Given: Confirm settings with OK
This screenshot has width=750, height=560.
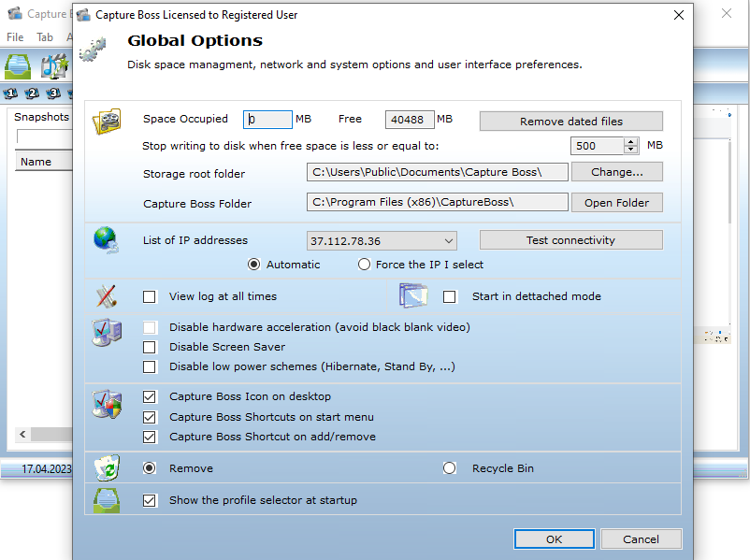Looking at the screenshot, I should [555, 539].
